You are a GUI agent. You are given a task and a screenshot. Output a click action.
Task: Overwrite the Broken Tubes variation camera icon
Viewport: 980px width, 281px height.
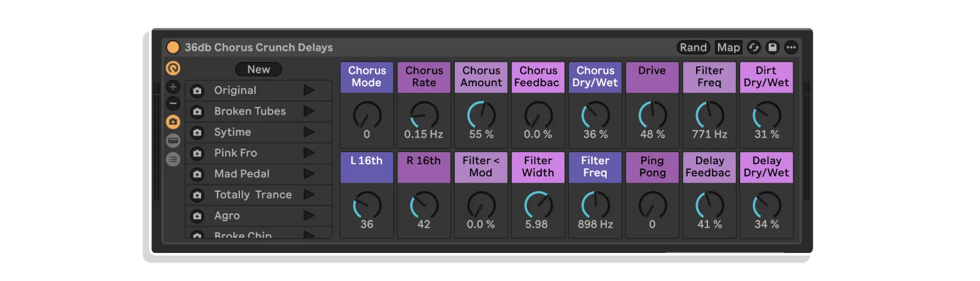click(197, 112)
